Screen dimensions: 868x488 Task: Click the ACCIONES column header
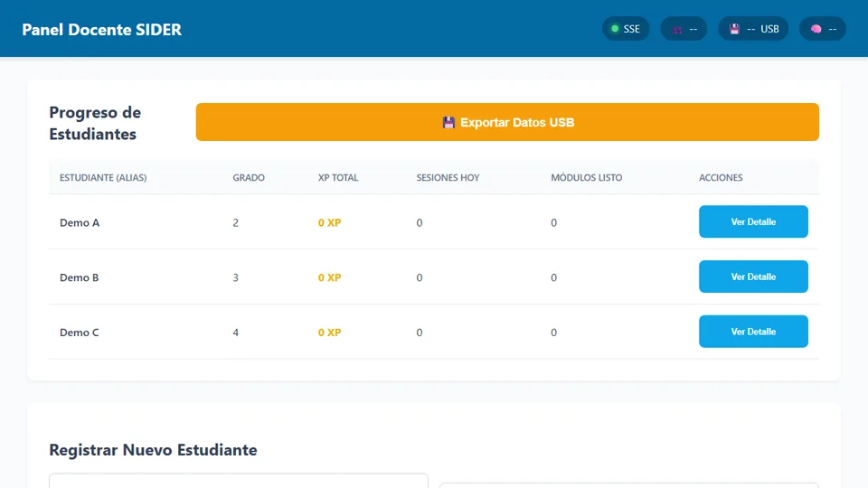pyautogui.click(x=721, y=178)
